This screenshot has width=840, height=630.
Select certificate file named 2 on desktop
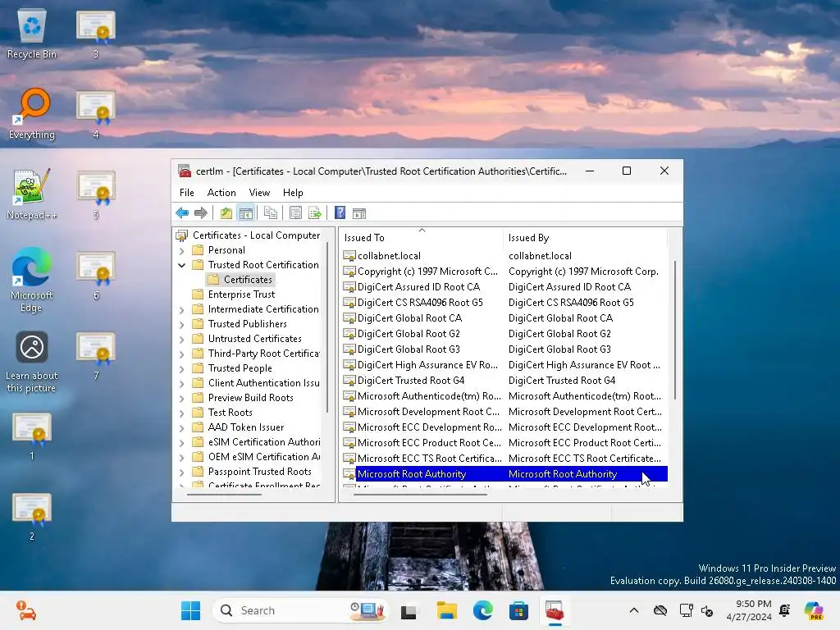coord(32,517)
